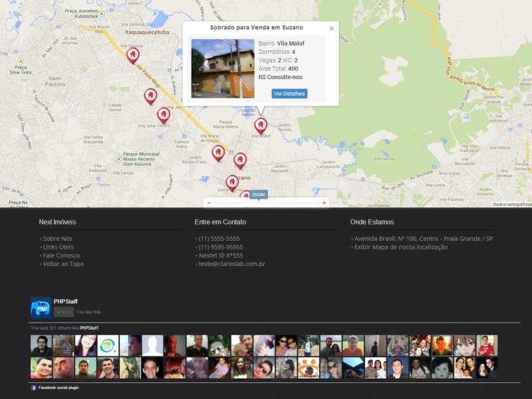Click the Avenida Brasil address link
The width and height of the screenshot is (532, 399).
pos(424,239)
